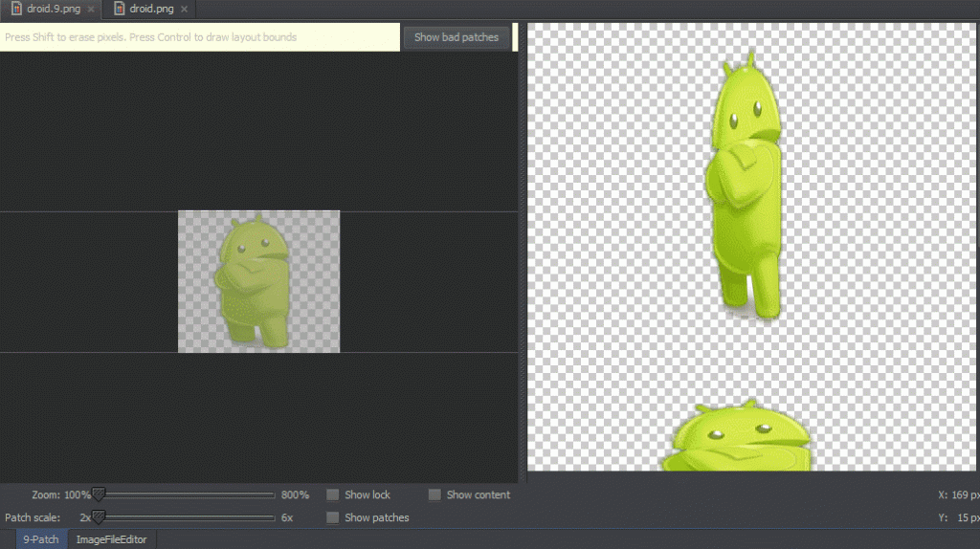Viewport: 980px width, 549px height.
Task: Click the droid.png file icon
Action: [x=120, y=9]
